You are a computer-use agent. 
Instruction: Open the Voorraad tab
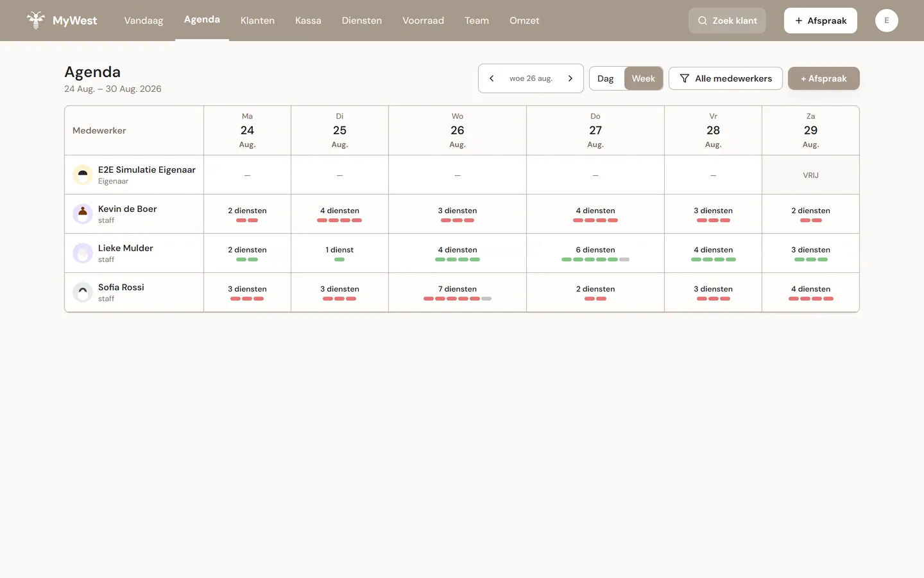coord(423,21)
